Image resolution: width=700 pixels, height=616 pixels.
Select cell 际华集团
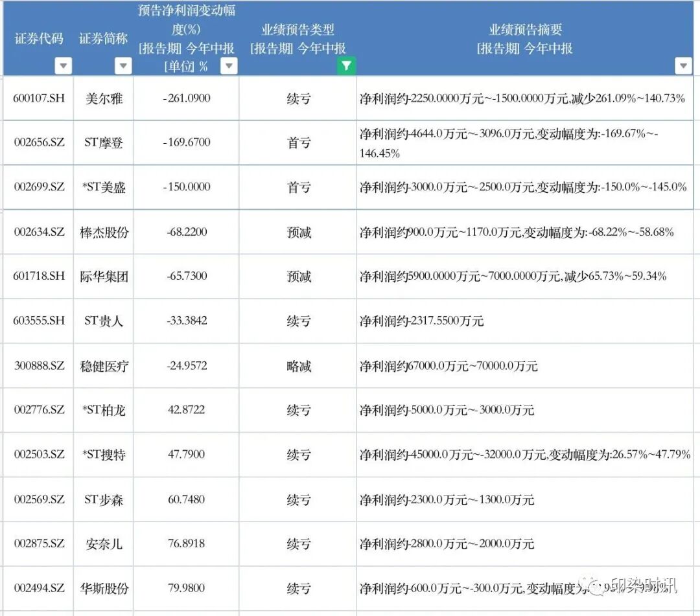pyautogui.click(x=103, y=276)
